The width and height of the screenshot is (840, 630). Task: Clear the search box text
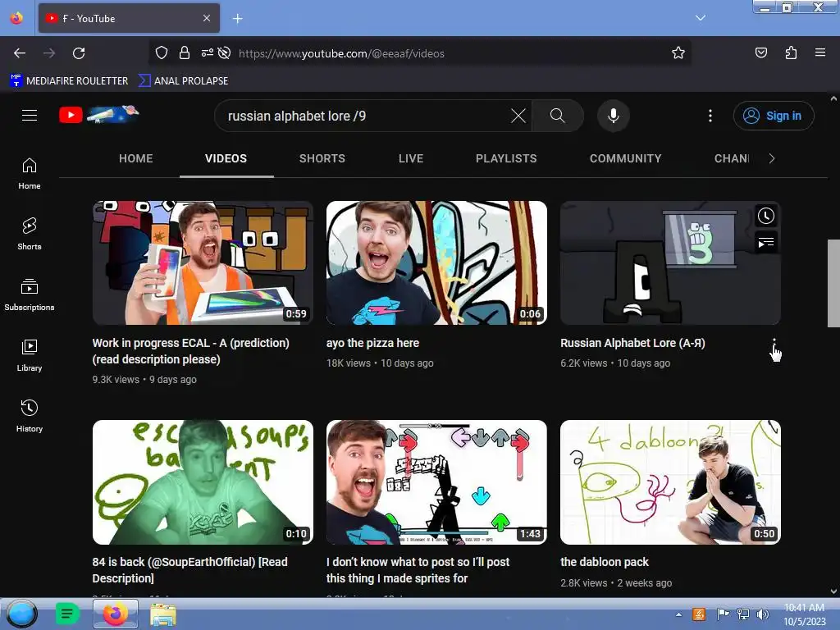518,116
